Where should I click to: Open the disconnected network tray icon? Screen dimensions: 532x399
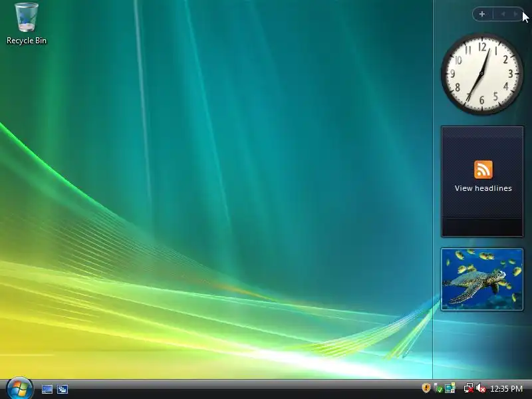[469, 388]
